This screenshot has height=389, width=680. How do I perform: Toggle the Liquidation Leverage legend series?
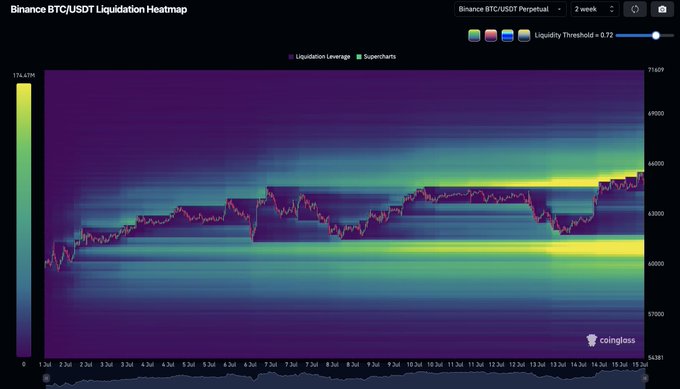pyautogui.click(x=319, y=57)
